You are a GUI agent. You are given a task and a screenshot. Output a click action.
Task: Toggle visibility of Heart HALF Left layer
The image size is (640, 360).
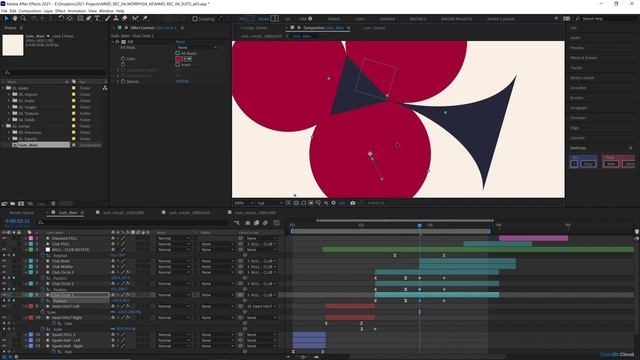(x=4, y=306)
